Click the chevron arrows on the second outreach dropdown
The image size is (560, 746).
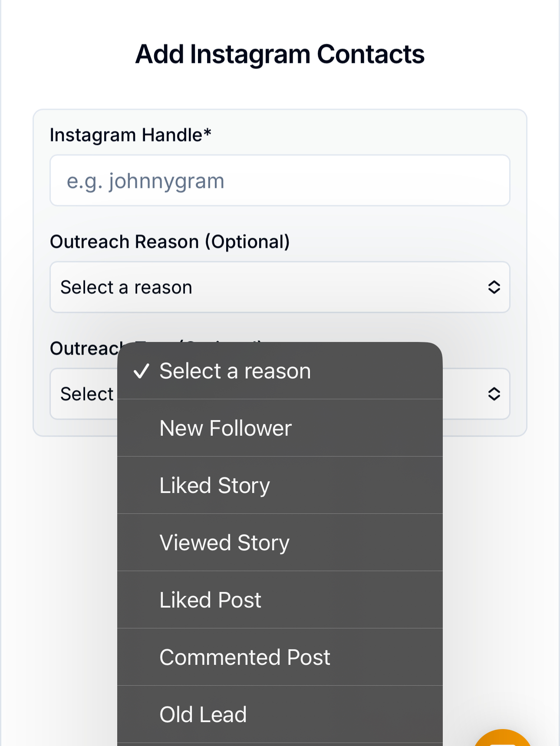click(x=494, y=394)
